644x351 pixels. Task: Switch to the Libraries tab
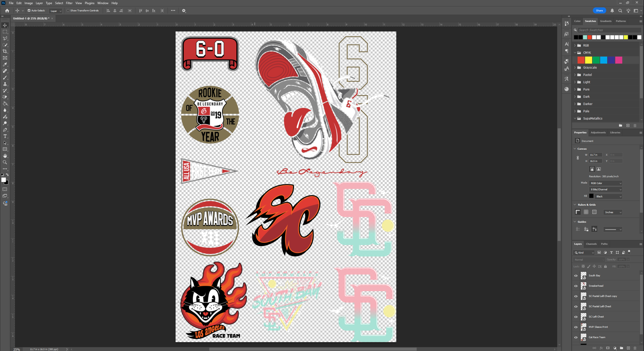pos(615,133)
